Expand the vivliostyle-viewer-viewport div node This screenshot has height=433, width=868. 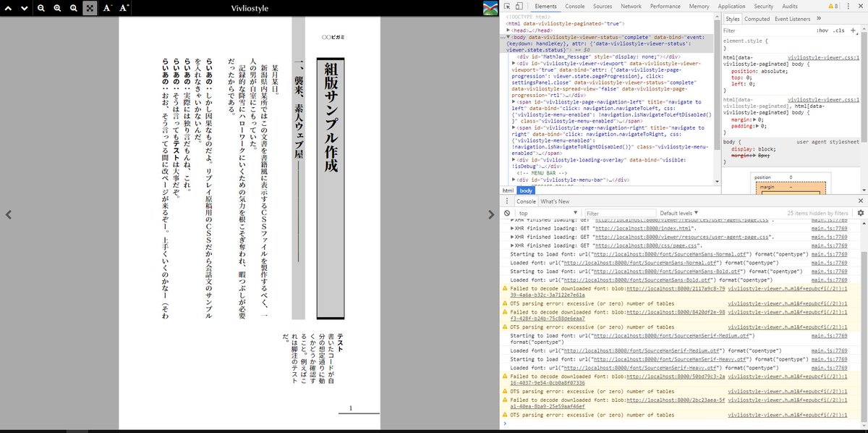pyautogui.click(x=514, y=63)
